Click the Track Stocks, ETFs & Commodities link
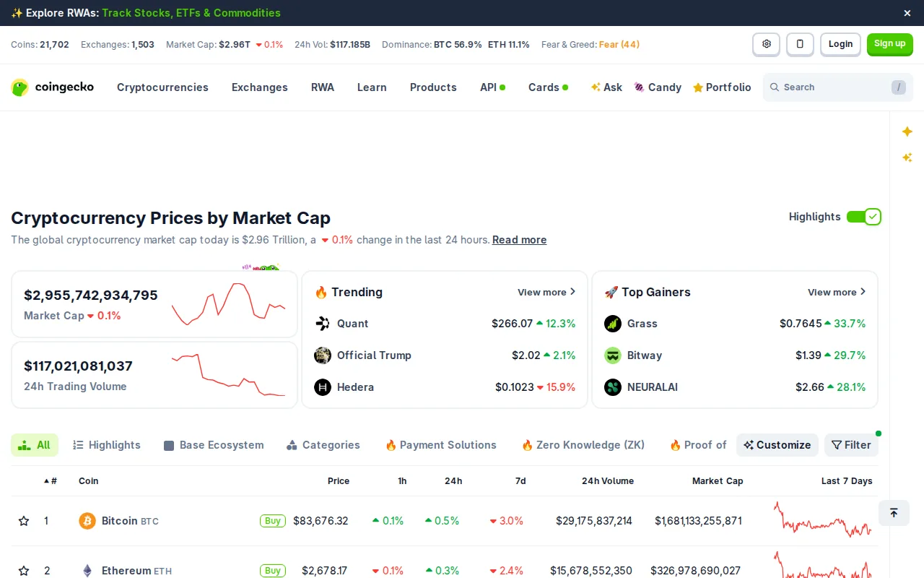This screenshot has height=578, width=924. click(191, 13)
